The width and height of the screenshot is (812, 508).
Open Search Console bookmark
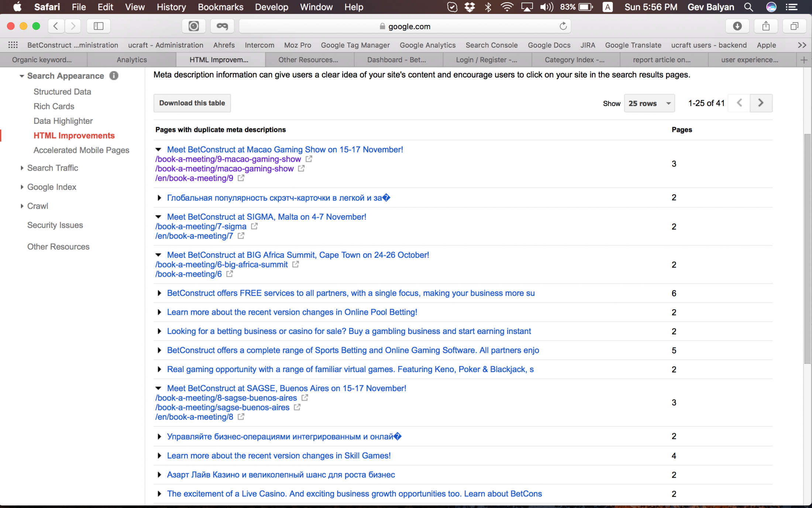click(492, 45)
